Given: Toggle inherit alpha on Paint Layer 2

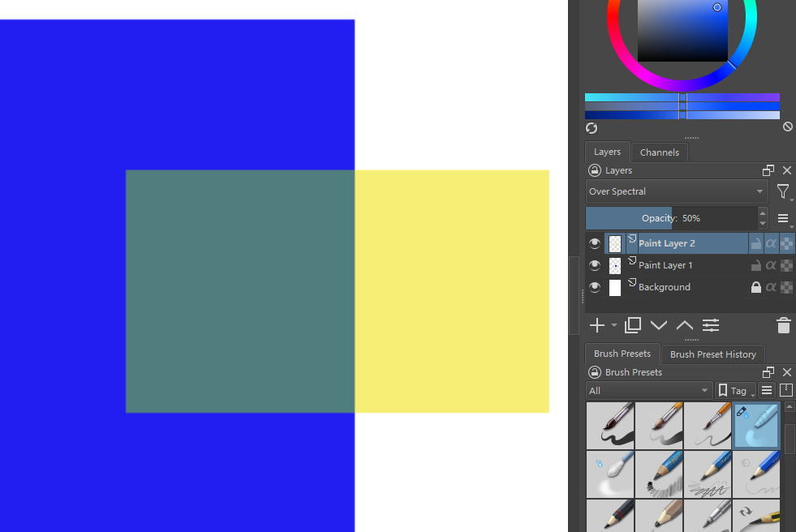Looking at the screenshot, I should (771, 243).
